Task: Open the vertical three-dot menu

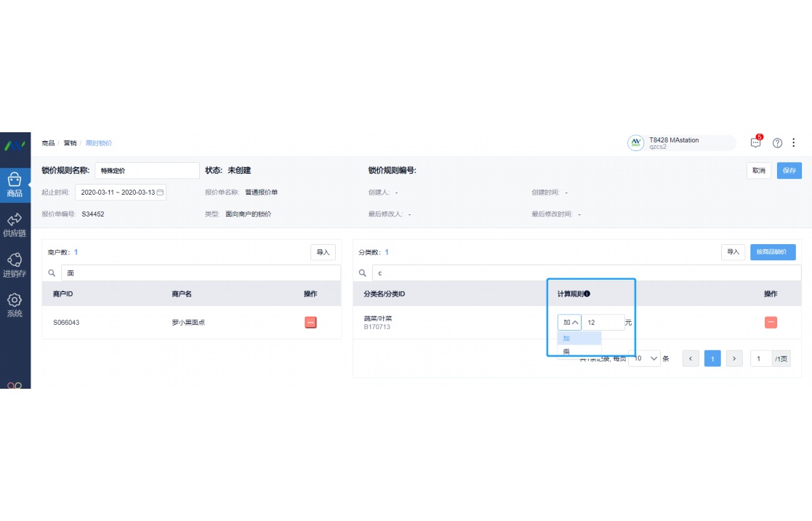Action: (793, 142)
